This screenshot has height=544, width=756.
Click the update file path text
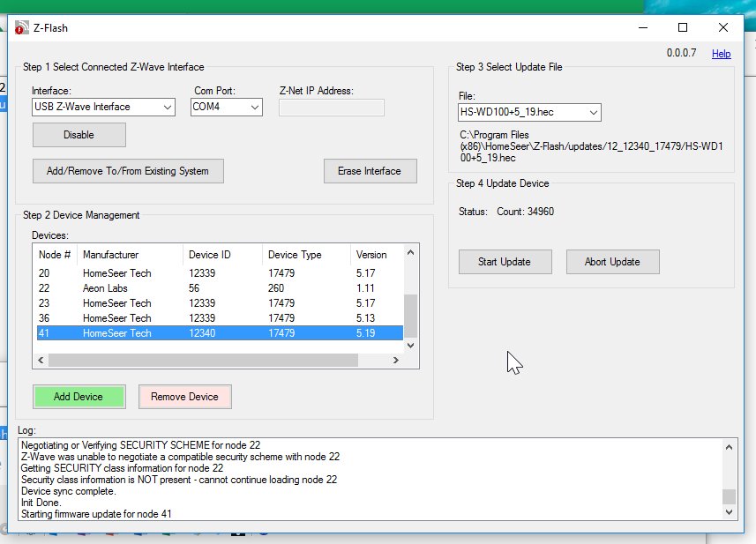pos(591,146)
